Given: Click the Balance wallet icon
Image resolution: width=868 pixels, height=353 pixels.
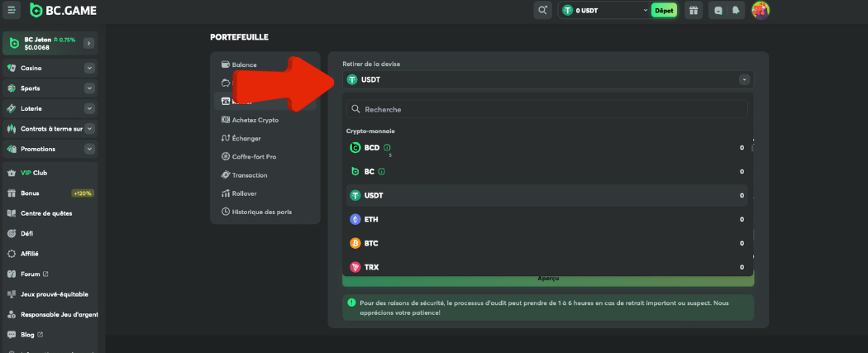Looking at the screenshot, I should click(226, 64).
